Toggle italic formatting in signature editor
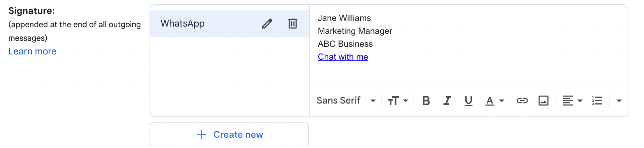 point(447,101)
